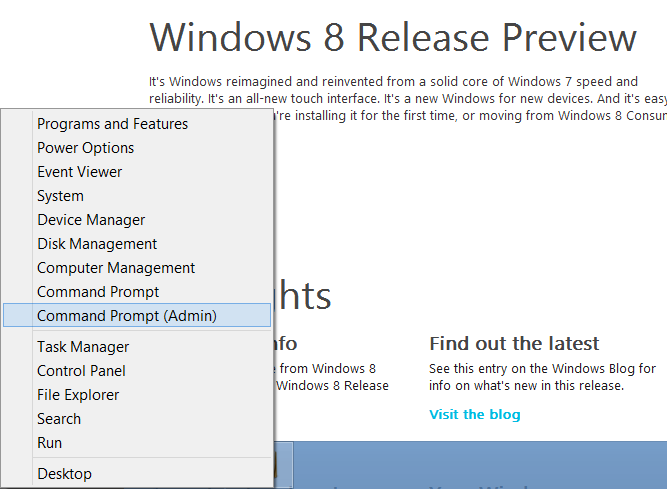Viewport: 667px width, 489px height.
Task: Open Disk Management
Action: click(x=137, y=244)
